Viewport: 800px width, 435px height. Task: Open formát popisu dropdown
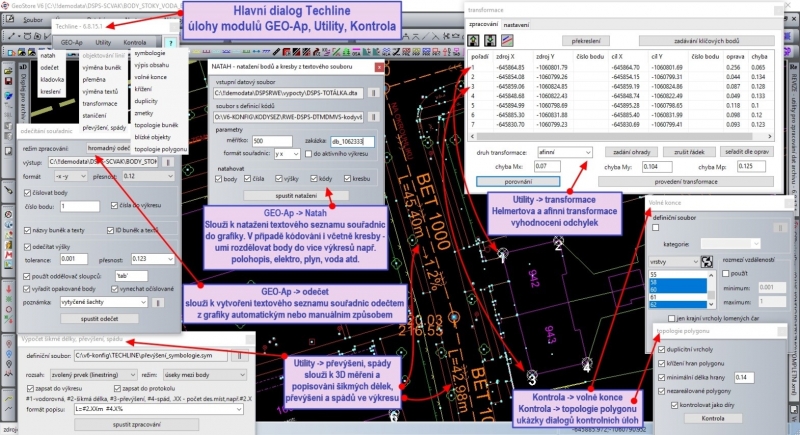click(x=159, y=409)
